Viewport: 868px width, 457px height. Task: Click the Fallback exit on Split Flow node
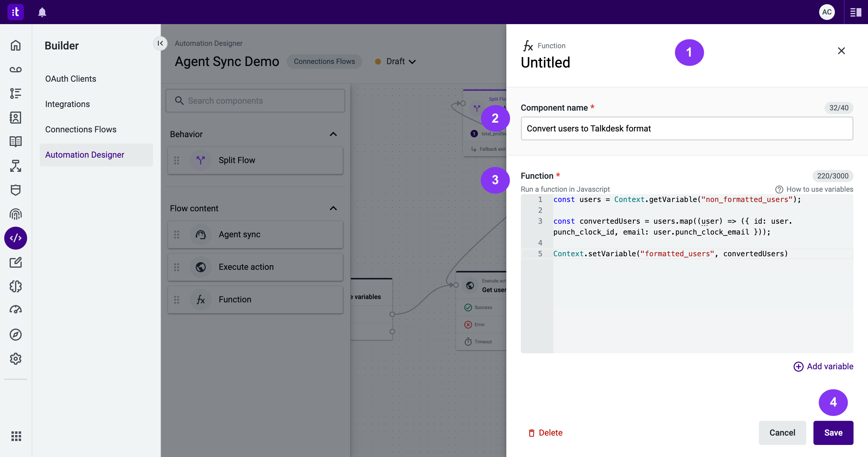tap(485, 149)
